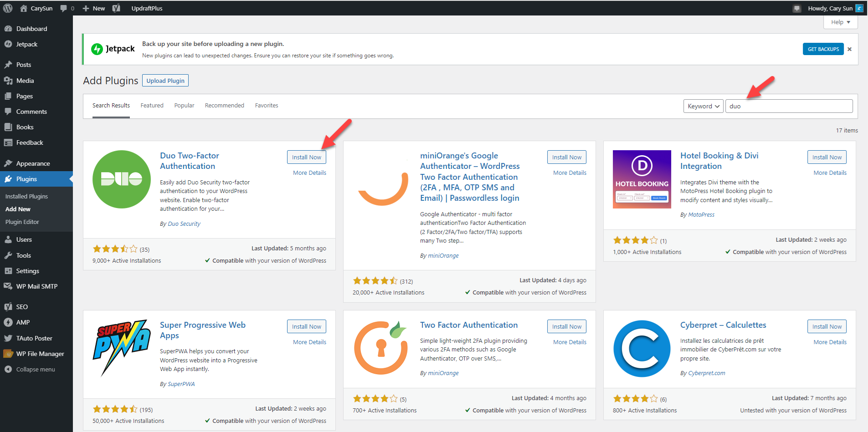Click the AMP lightning icon
This screenshot has width=868, height=432.
pos(8,322)
